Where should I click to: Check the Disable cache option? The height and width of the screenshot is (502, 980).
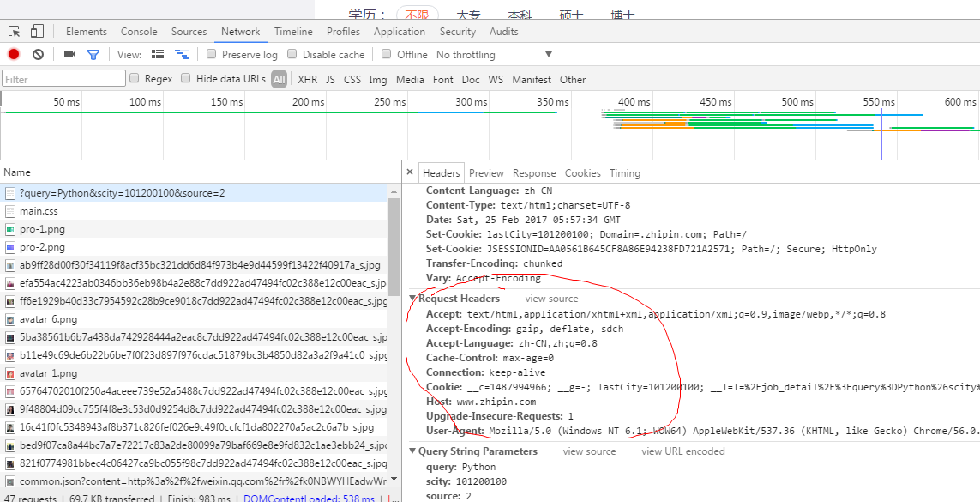[292, 54]
